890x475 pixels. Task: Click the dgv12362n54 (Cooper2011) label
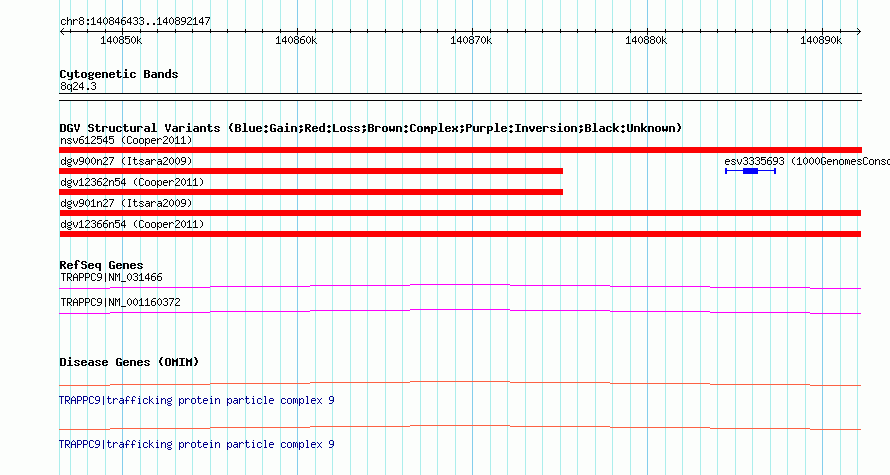tap(132, 182)
